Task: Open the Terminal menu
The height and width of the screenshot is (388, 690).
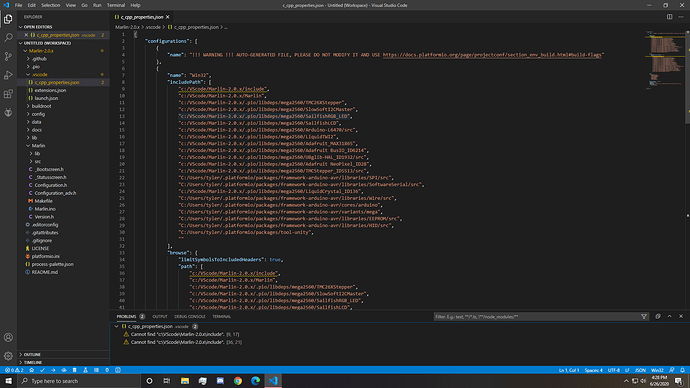Action: click(x=116, y=5)
